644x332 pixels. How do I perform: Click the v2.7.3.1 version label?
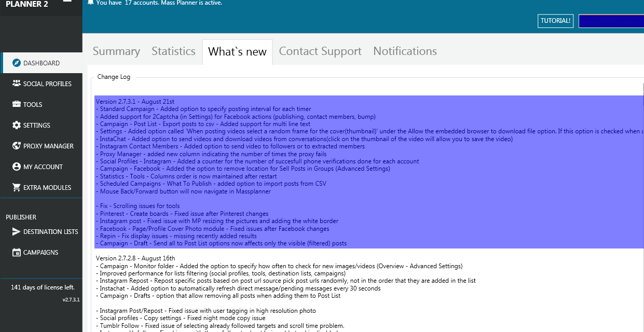pyautogui.click(x=71, y=299)
